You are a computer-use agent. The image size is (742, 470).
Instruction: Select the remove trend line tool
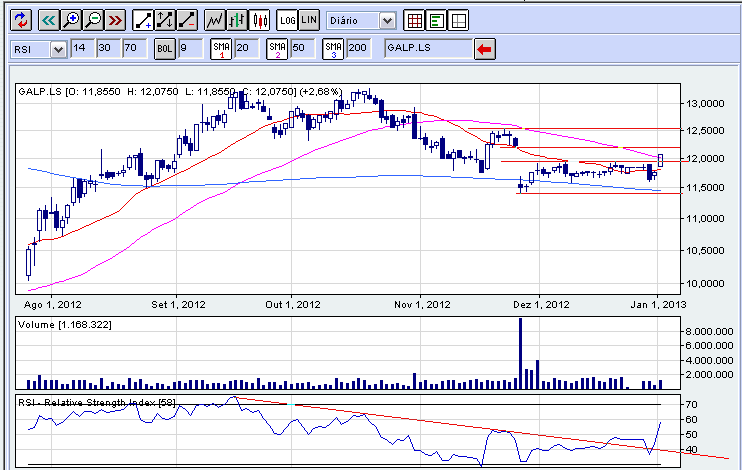pos(187,20)
